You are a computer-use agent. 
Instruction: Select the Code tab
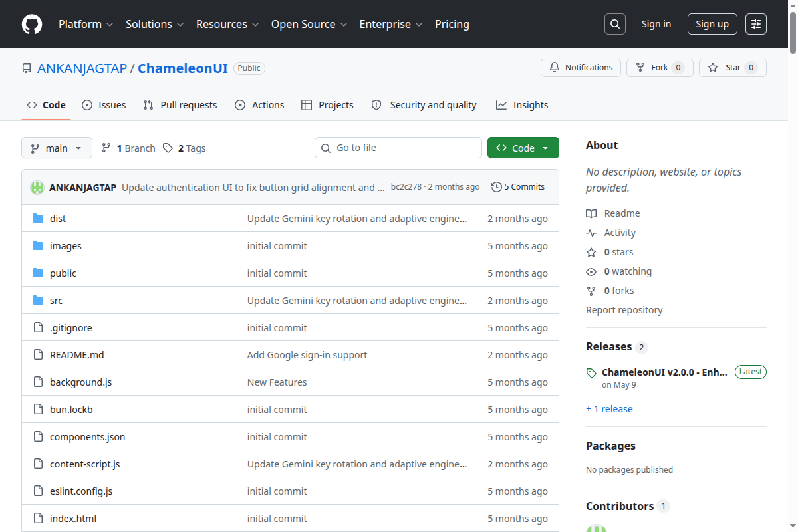(46, 105)
